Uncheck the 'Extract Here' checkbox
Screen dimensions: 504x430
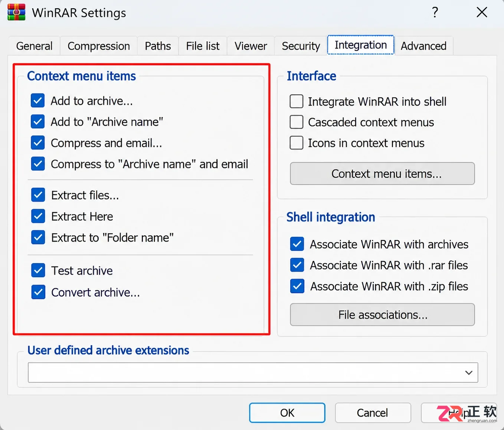pos(38,216)
